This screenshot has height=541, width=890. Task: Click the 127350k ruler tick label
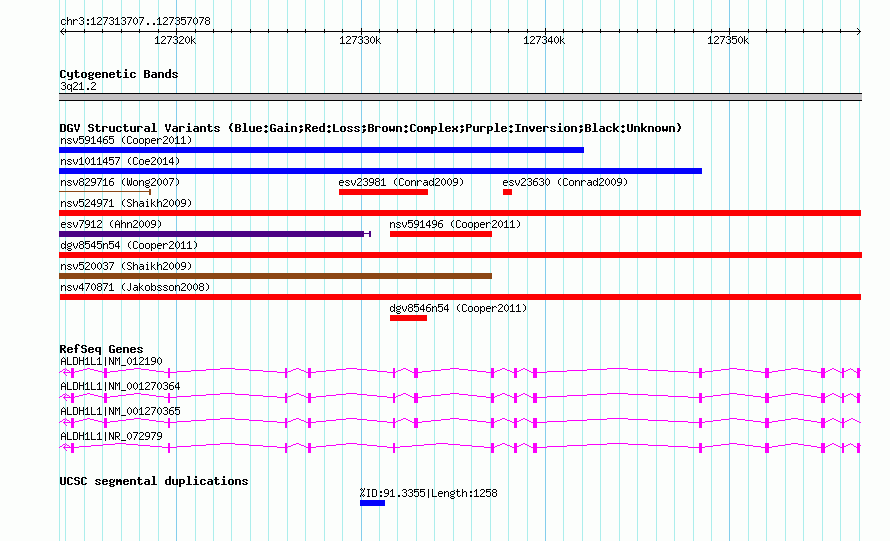point(728,40)
